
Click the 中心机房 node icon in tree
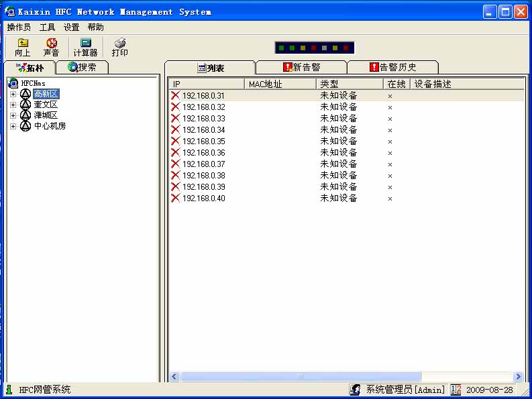click(25, 126)
